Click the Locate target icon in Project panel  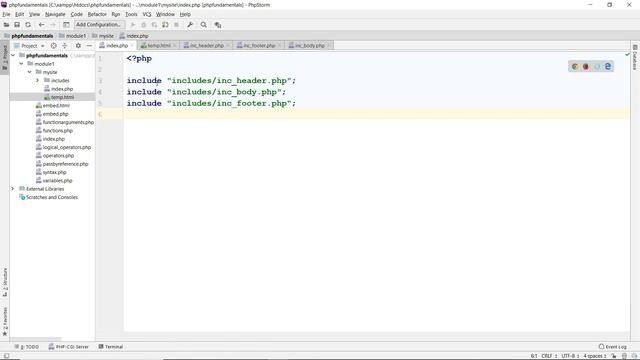pos(53,46)
